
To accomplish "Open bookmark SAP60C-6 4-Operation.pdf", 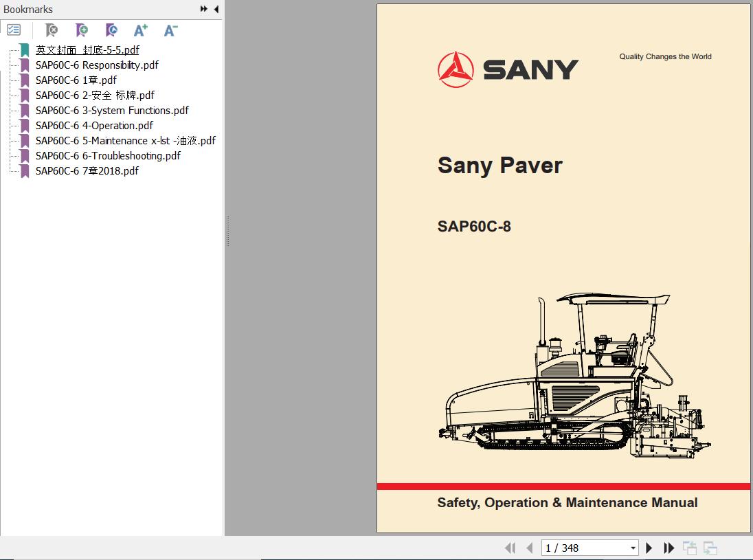I will pos(94,125).
